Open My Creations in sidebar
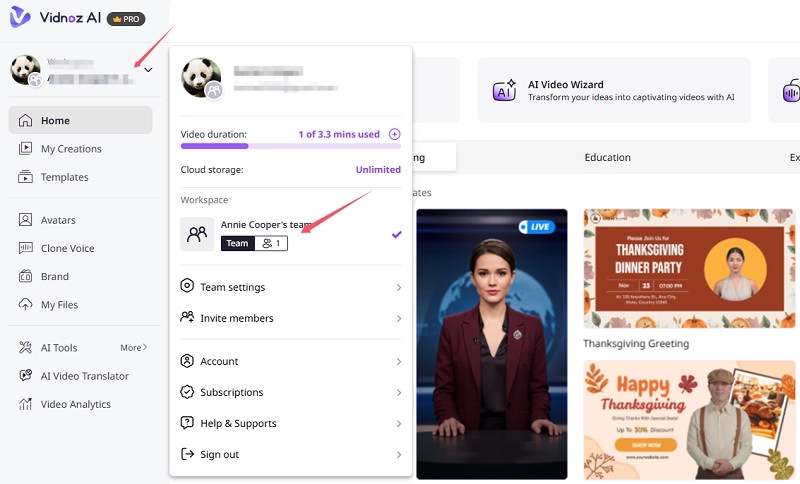The image size is (800, 484). coord(71,149)
